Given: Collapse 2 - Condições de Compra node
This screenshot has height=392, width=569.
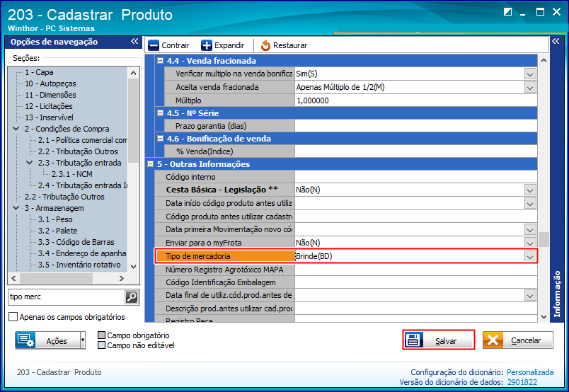Looking at the screenshot, I should (x=16, y=129).
